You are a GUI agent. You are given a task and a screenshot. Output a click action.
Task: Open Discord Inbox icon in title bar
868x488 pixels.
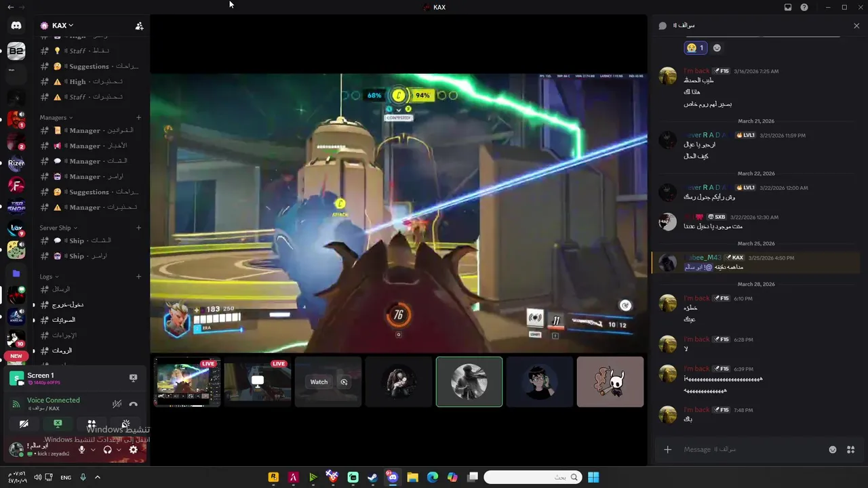pyautogui.click(x=788, y=7)
